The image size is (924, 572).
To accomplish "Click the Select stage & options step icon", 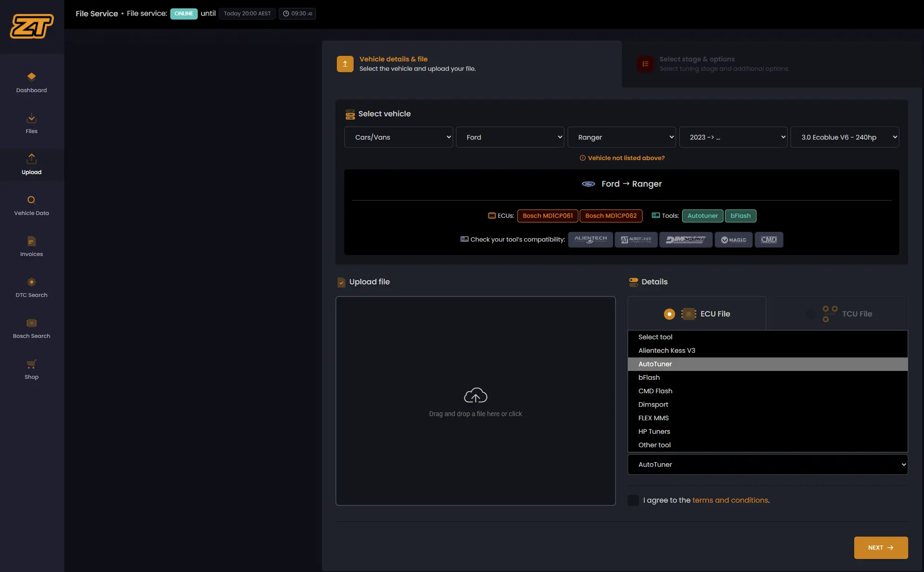I will (x=645, y=64).
